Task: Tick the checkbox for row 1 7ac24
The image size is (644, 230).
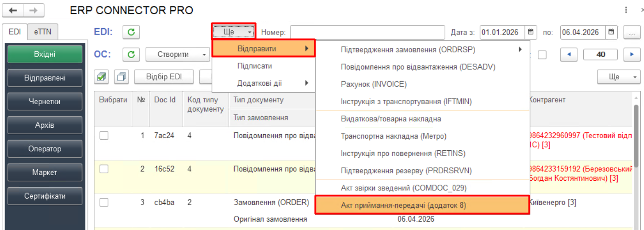Action: (104, 136)
